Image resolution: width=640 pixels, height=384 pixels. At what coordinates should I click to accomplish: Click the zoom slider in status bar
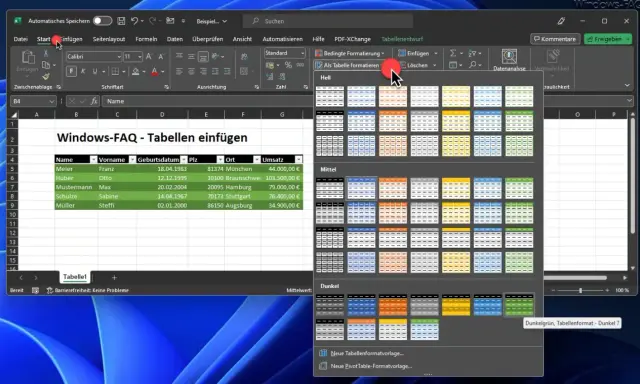[x=580, y=290]
